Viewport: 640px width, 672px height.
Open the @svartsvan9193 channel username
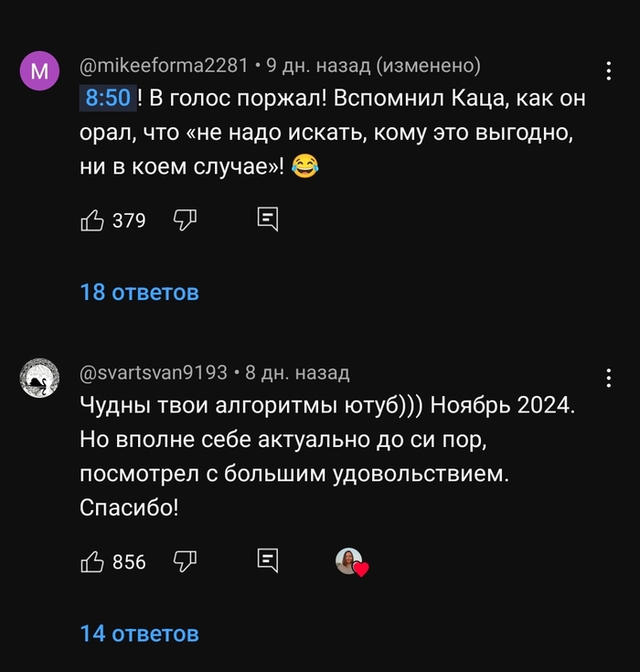point(154,373)
